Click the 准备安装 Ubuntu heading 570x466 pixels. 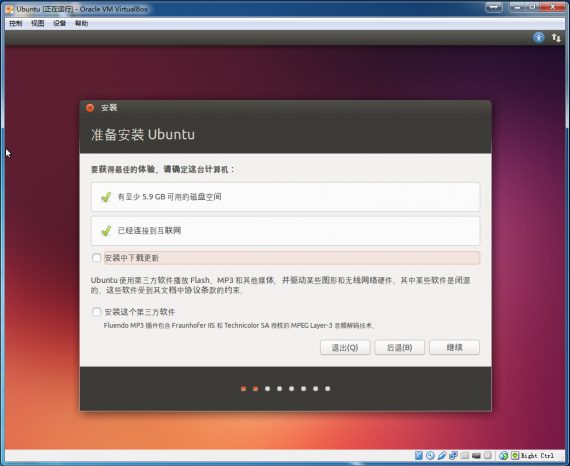tap(143, 134)
